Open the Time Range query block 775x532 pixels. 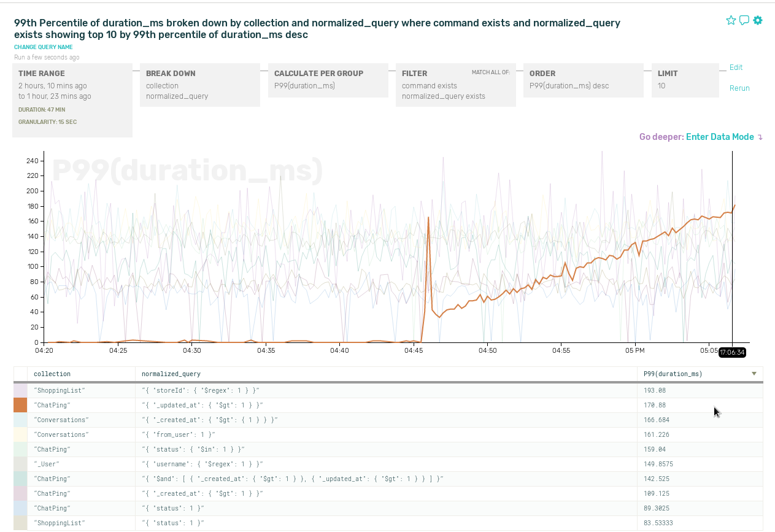point(72,99)
